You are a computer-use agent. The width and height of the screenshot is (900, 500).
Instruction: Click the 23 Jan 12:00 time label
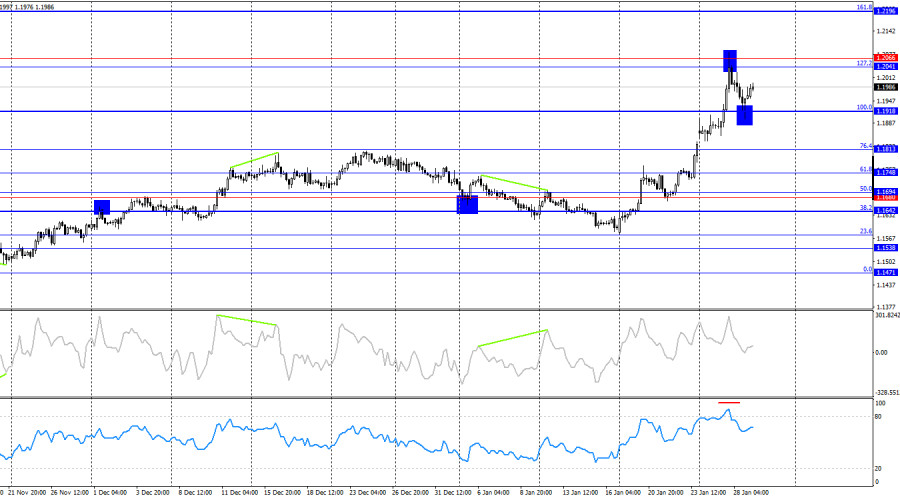pos(708,493)
